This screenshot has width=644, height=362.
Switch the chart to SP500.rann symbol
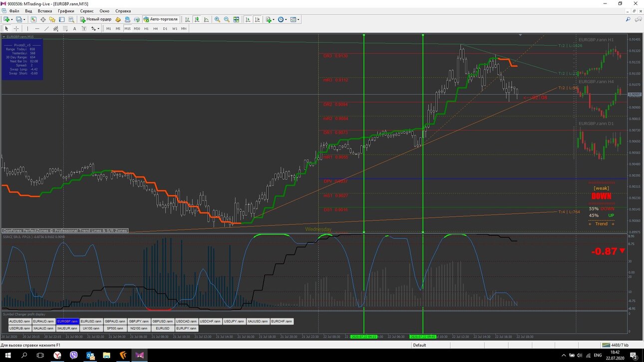tap(115, 329)
